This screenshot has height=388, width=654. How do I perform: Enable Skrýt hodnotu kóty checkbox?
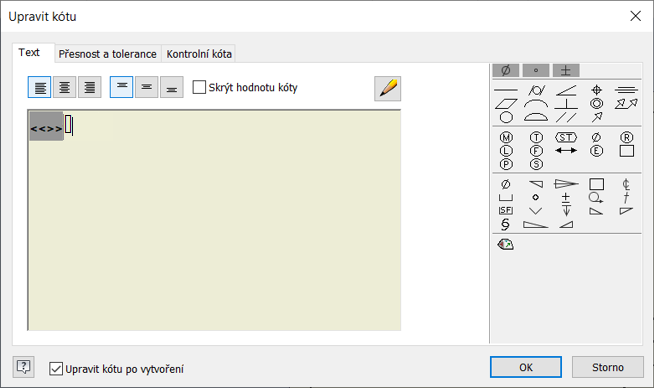pyautogui.click(x=199, y=87)
